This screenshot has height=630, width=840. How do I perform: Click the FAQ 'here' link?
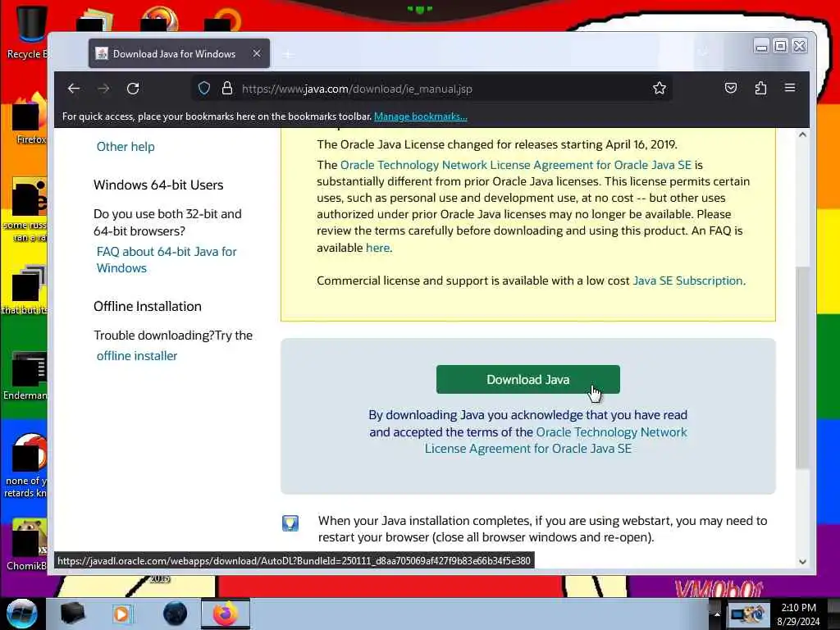pyautogui.click(x=377, y=248)
